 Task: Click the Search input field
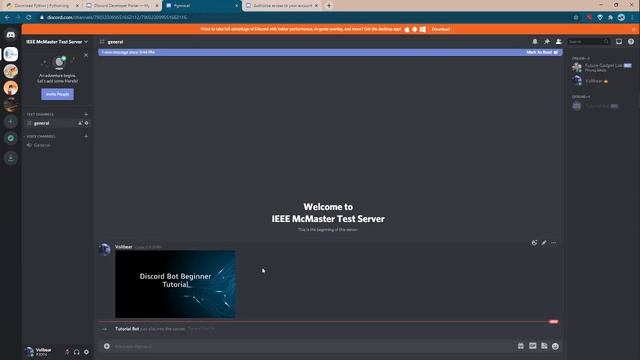click(589, 42)
